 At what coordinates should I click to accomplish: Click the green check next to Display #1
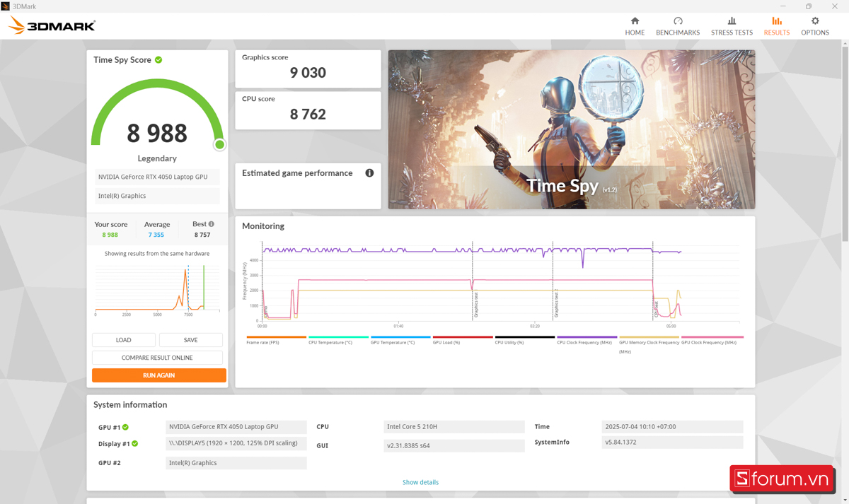[134, 444]
